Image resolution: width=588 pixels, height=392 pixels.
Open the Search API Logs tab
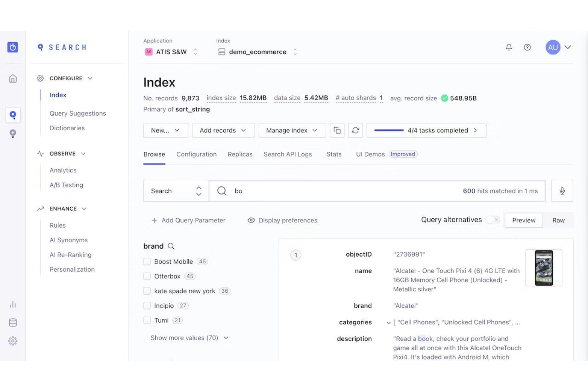tap(288, 154)
